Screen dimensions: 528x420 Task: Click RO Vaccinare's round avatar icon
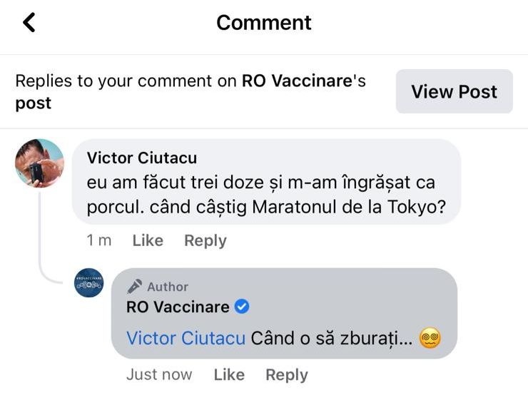pyautogui.click(x=89, y=282)
